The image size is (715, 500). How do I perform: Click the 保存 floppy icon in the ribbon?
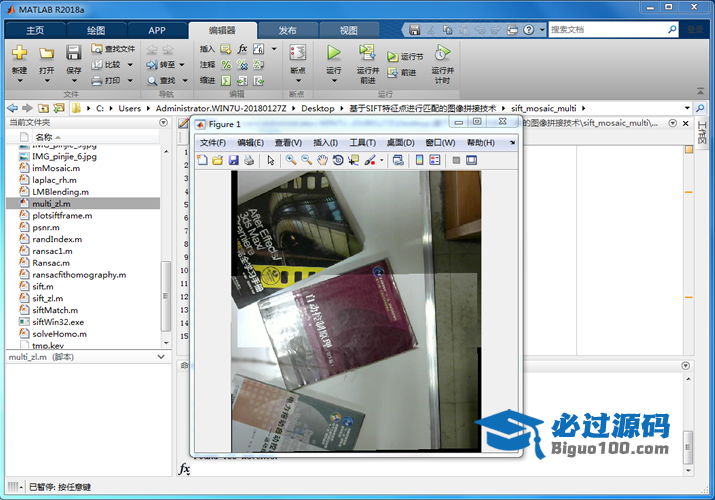pos(73,52)
